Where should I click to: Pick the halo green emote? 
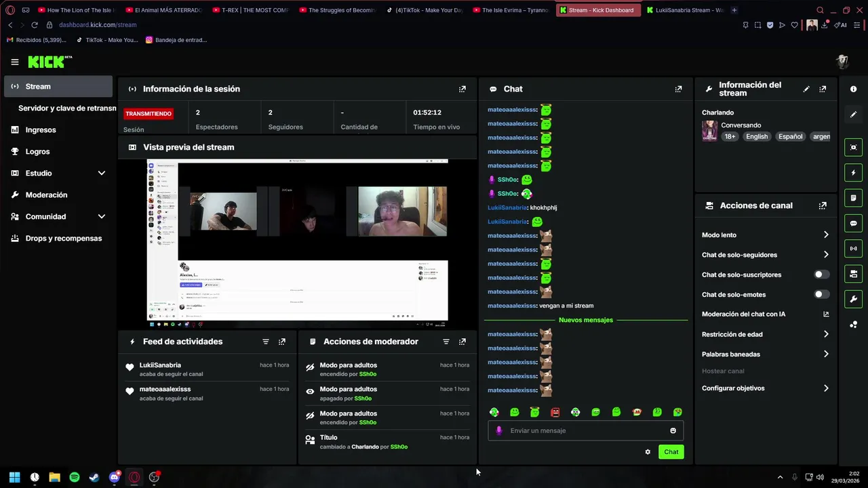tap(534, 412)
